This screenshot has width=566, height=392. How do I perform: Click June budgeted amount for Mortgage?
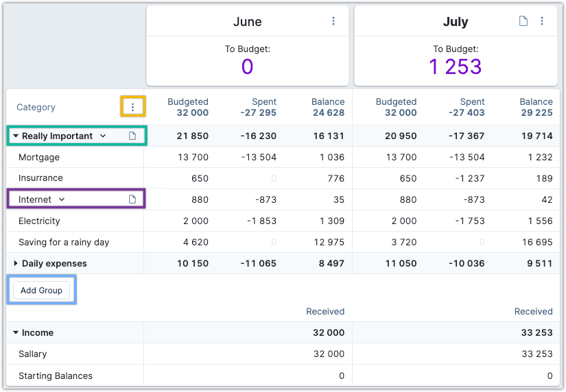click(193, 158)
